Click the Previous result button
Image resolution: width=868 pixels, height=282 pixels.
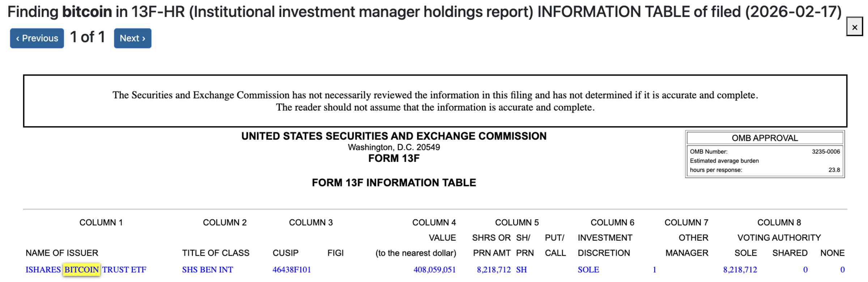point(37,38)
